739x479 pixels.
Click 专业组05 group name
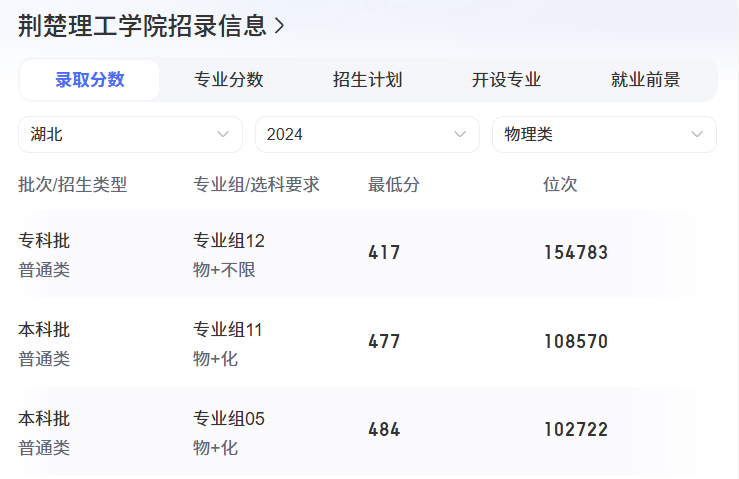tap(229, 419)
